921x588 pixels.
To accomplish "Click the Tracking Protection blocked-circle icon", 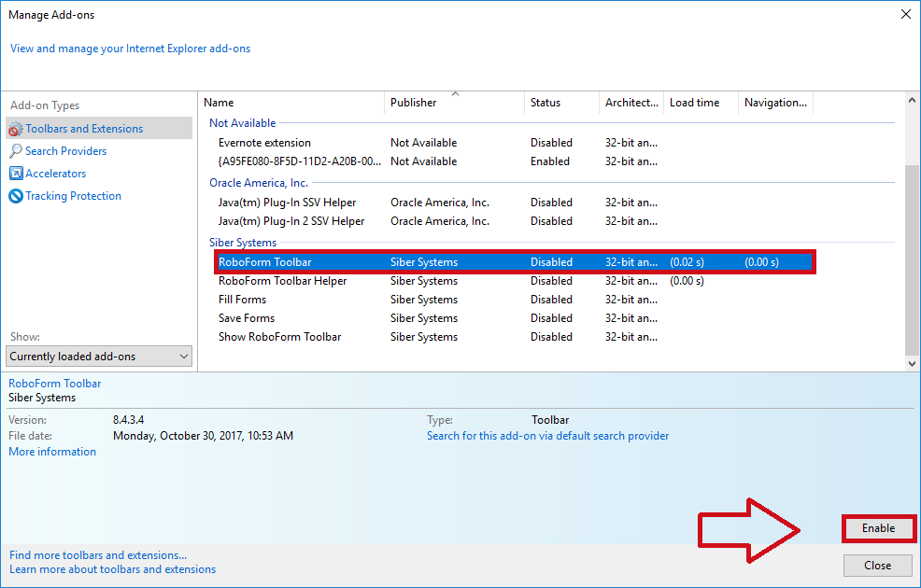I will click(16, 196).
